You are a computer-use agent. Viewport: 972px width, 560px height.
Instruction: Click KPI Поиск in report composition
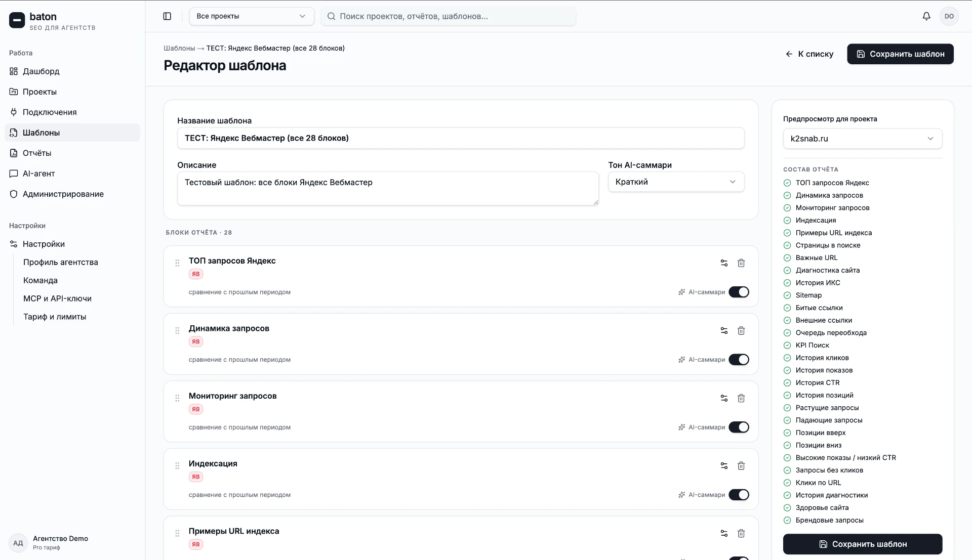pyautogui.click(x=812, y=346)
